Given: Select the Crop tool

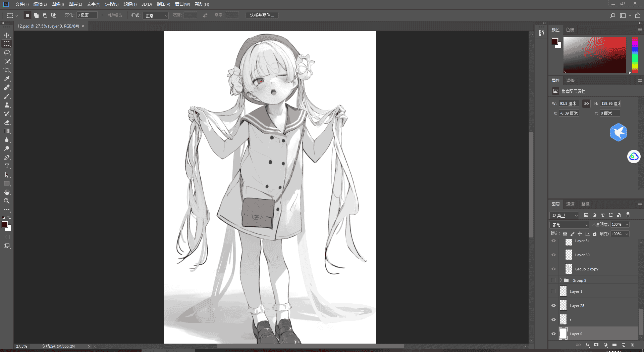Looking at the screenshot, I should pyautogui.click(x=7, y=70).
